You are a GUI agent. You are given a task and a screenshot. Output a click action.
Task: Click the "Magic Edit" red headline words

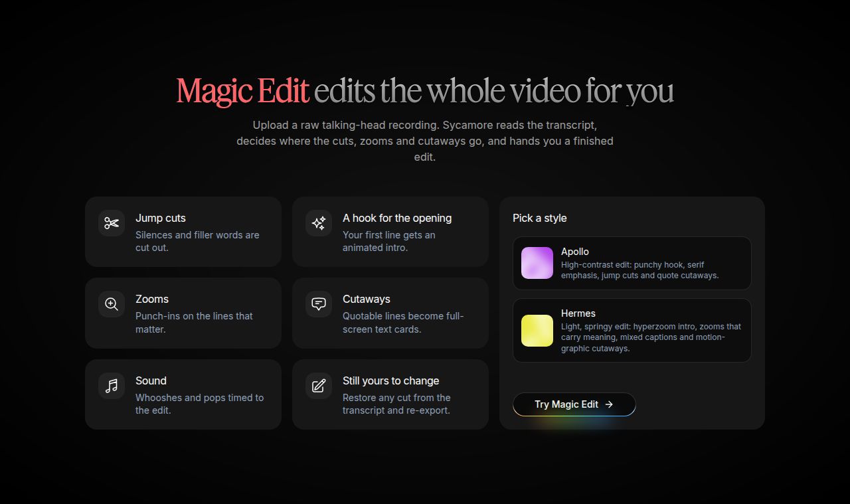tap(242, 91)
